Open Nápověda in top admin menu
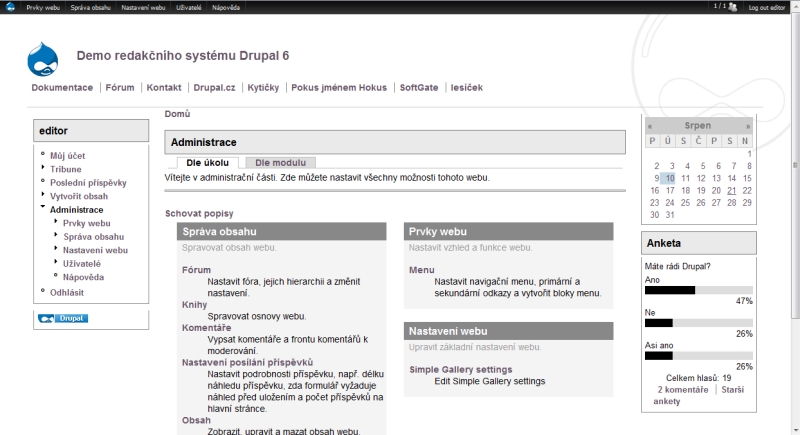The height and width of the screenshot is (435, 800). (x=226, y=7)
